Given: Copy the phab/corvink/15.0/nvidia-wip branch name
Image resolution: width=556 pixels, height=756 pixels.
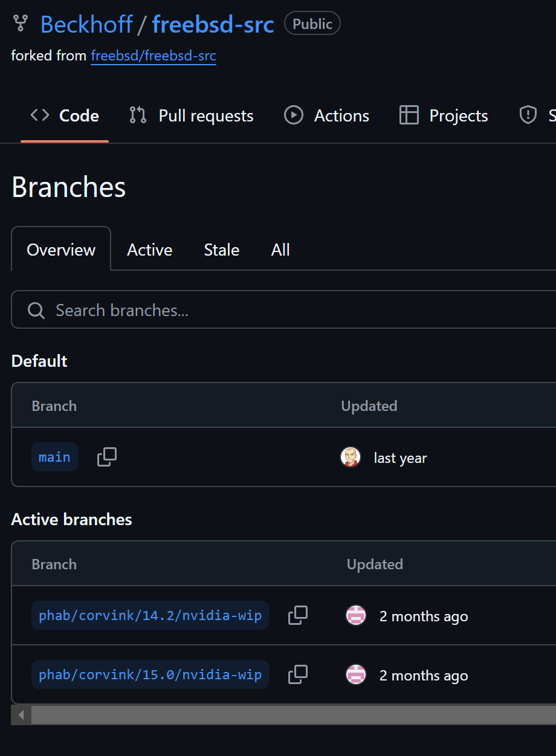Looking at the screenshot, I should tap(297, 674).
